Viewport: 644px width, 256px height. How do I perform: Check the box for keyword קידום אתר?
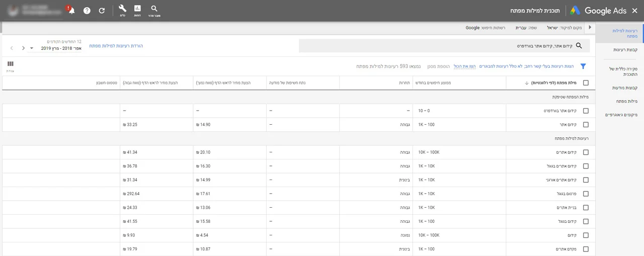coord(585,125)
